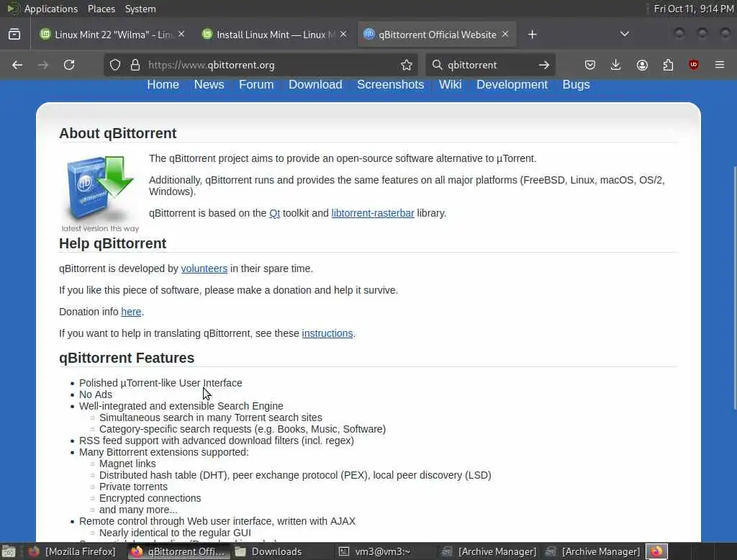Click the Private torrents list item
This screenshot has width=737, height=560.
tap(133, 487)
